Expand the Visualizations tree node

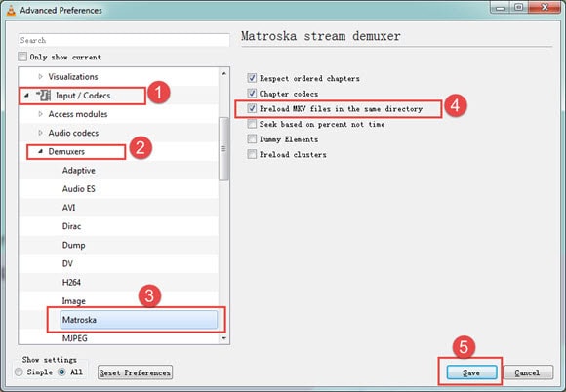40,76
